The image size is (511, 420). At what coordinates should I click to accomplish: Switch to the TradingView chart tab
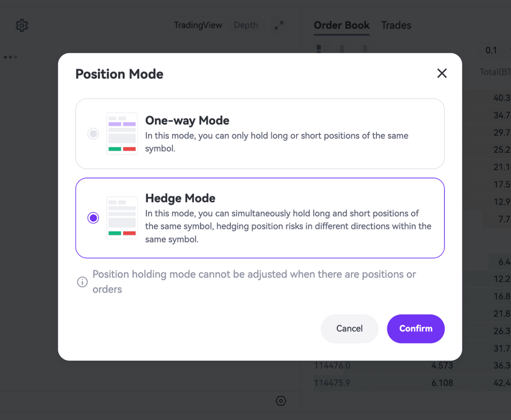coord(198,25)
